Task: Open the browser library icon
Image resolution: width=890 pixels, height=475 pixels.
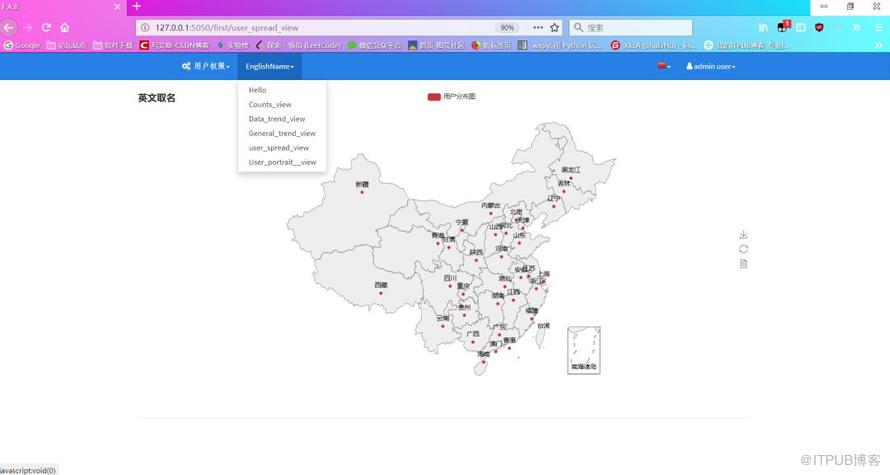Action: coord(763,27)
